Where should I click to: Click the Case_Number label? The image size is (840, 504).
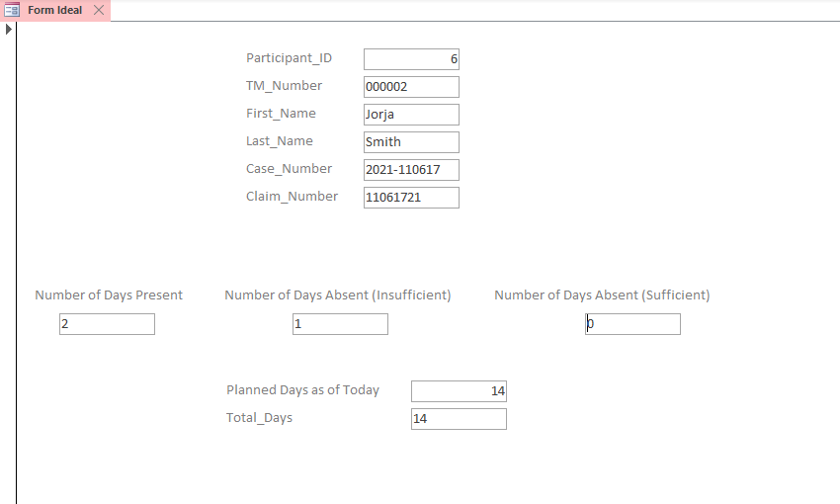click(x=289, y=169)
